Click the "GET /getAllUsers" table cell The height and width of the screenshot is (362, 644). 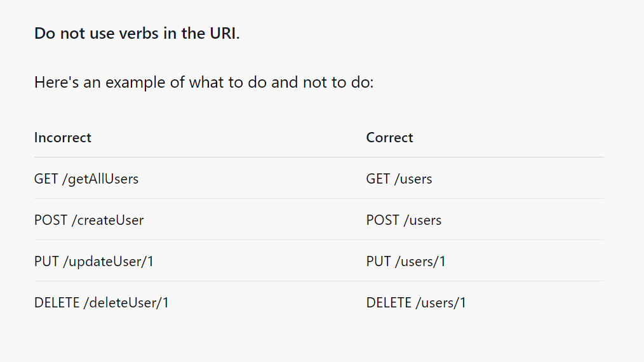tap(86, 179)
